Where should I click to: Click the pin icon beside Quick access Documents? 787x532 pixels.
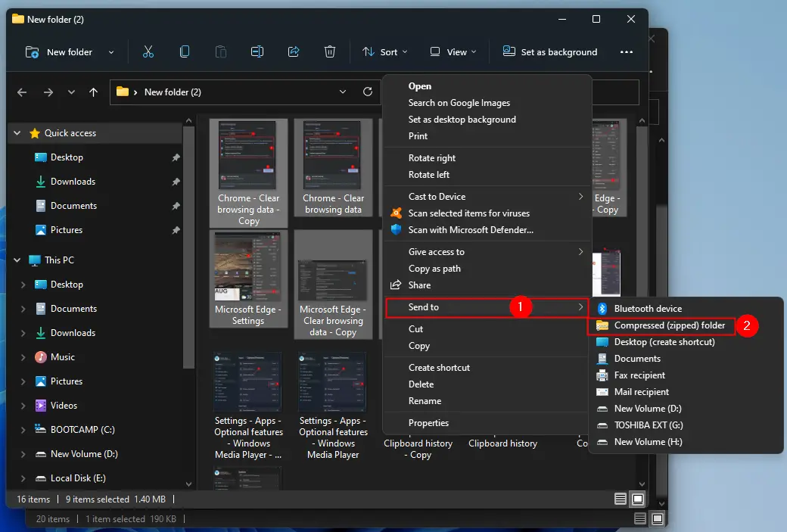tap(176, 206)
